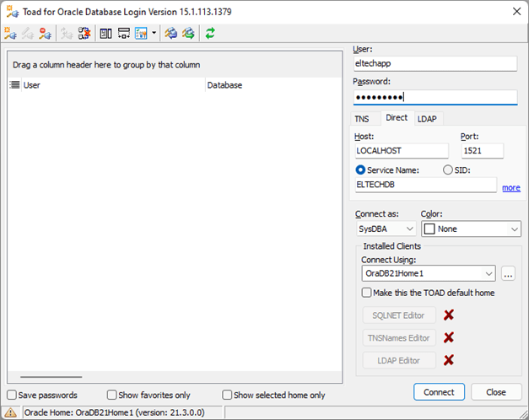Click the Database column header
The image size is (529, 420).
[273, 85]
